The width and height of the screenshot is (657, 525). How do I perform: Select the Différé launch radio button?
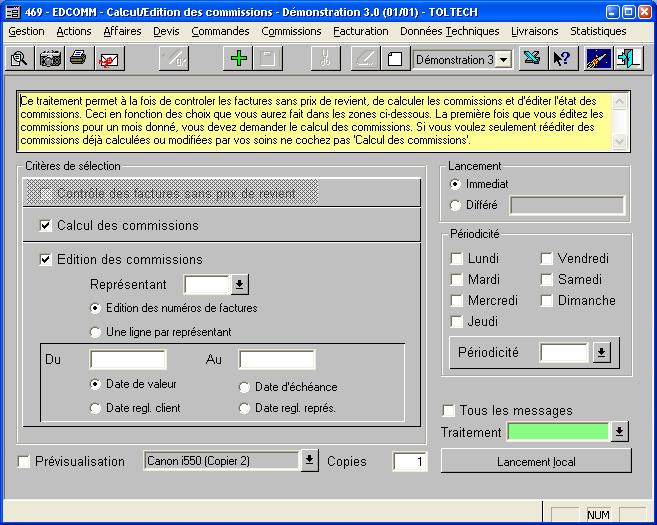456,205
